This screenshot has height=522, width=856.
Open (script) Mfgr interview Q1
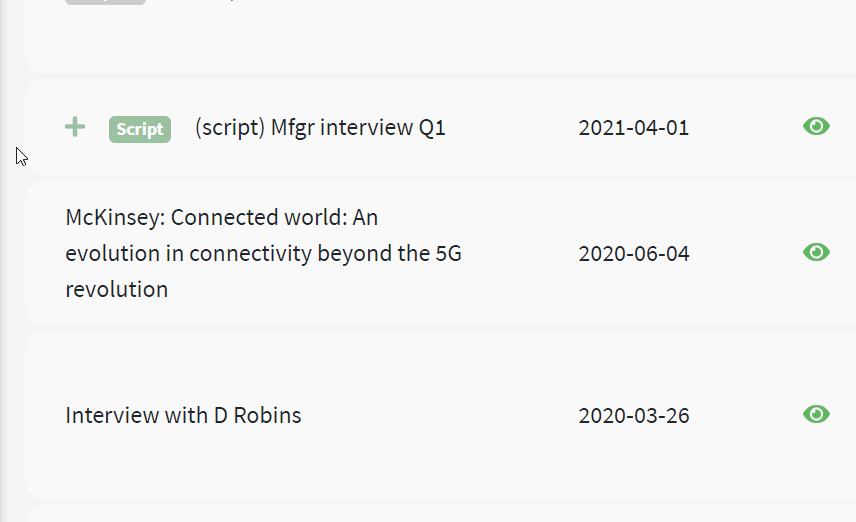[320, 128]
